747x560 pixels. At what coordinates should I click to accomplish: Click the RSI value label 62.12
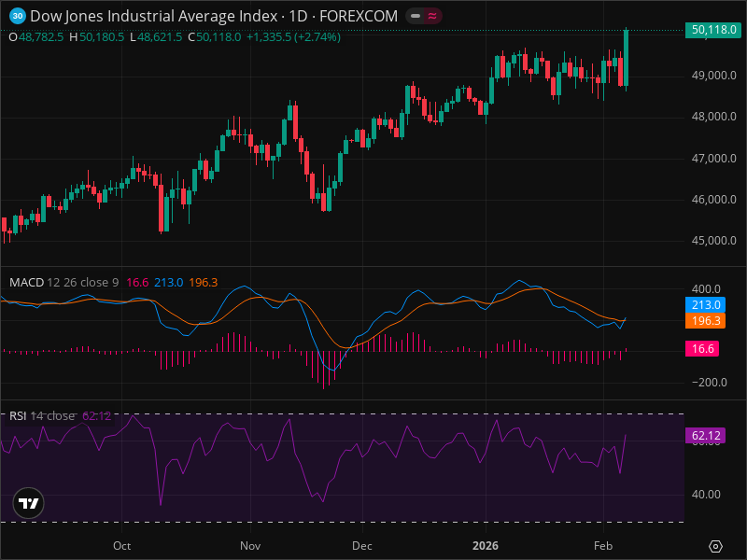coord(706,435)
